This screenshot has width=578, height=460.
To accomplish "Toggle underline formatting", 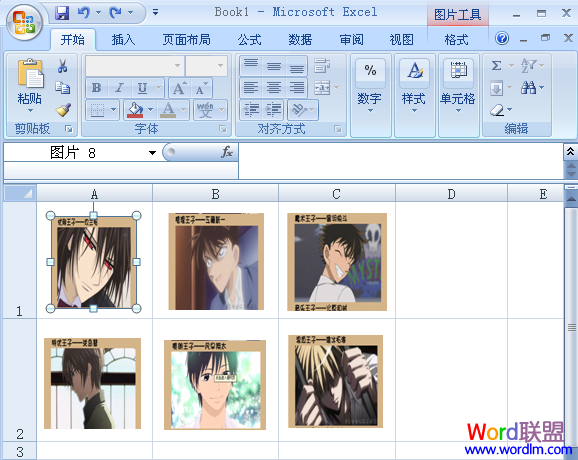I will pos(142,88).
